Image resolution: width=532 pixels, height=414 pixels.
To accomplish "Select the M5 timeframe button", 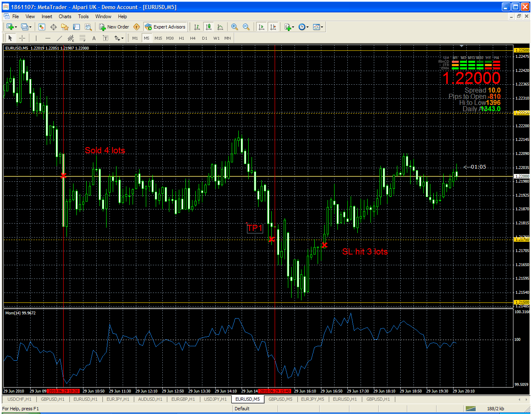I will click(x=147, y=38).
